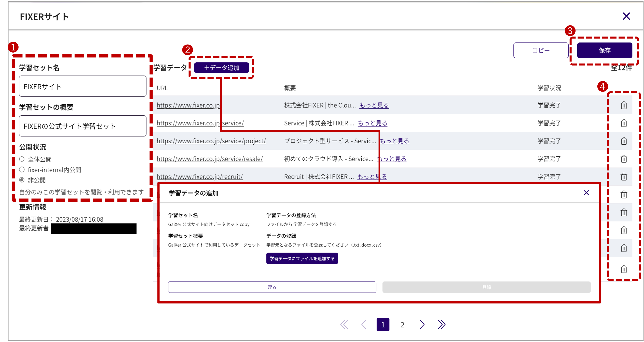Click trash icon for service/resale/ row
The width and height of the screenshot is (644, 342).
[623, 159]
